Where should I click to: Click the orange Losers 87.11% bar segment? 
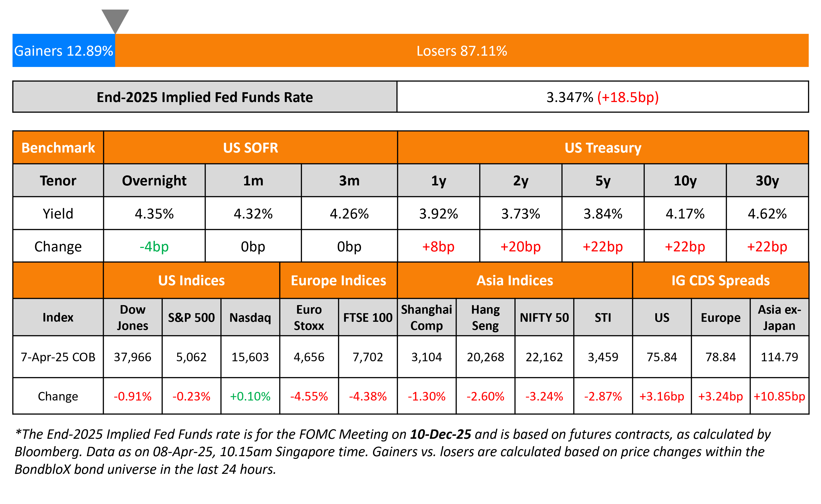point(461,51)
